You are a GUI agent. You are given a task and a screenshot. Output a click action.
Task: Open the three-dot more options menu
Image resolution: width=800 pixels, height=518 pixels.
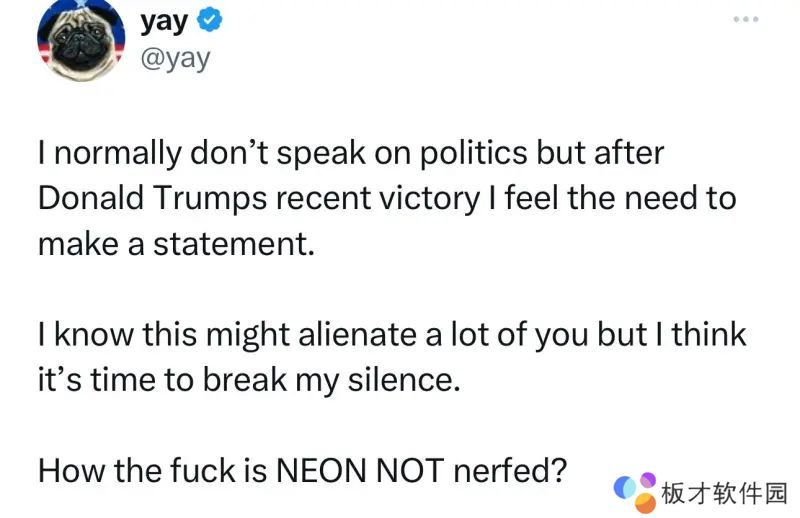746,19
